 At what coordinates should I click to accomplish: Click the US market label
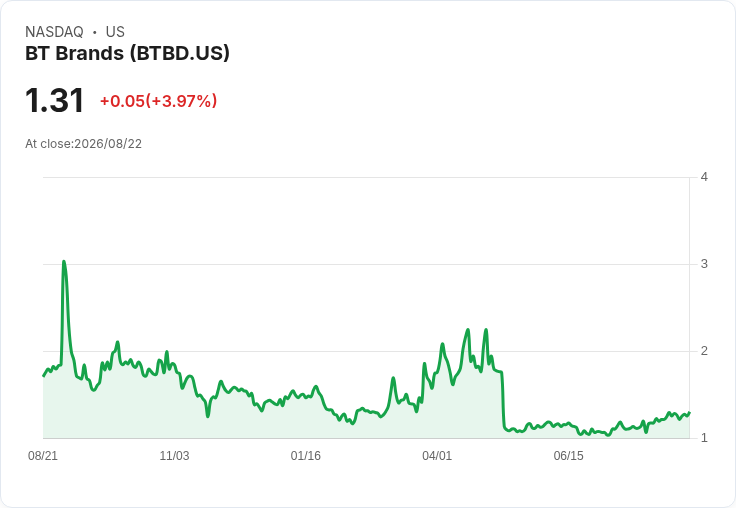115,32
